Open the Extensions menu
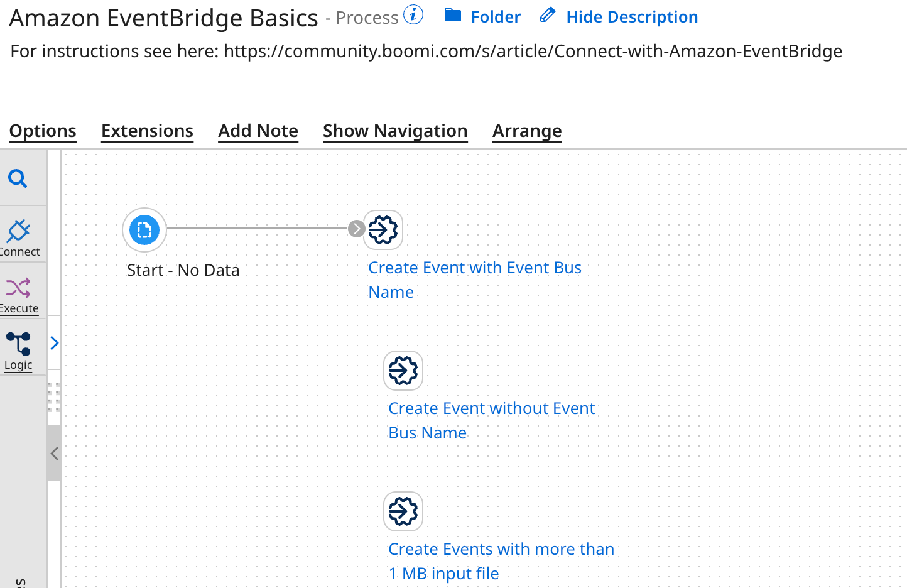This screenshot has width=907, height=588. tap(147, 131)
